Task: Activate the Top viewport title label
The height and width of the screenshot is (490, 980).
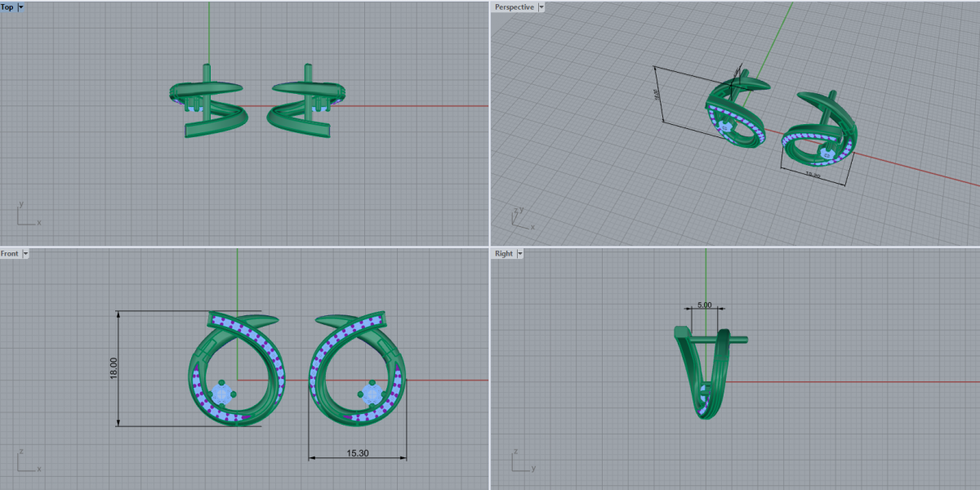Action: pyautogui.click(x=7, y=7)
